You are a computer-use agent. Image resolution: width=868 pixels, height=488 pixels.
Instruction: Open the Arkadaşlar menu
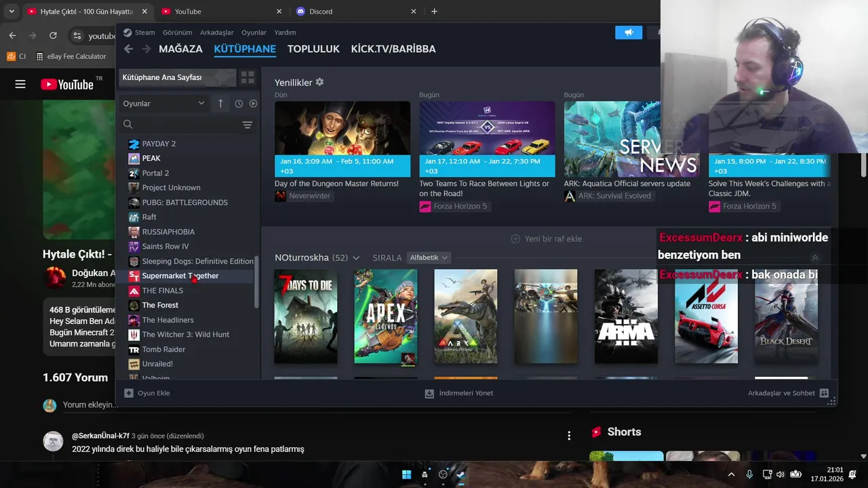tap(216, 32)
